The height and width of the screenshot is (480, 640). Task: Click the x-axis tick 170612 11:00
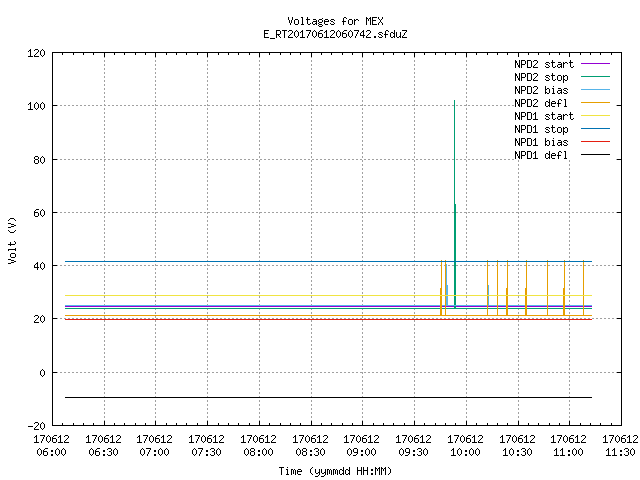568,446
